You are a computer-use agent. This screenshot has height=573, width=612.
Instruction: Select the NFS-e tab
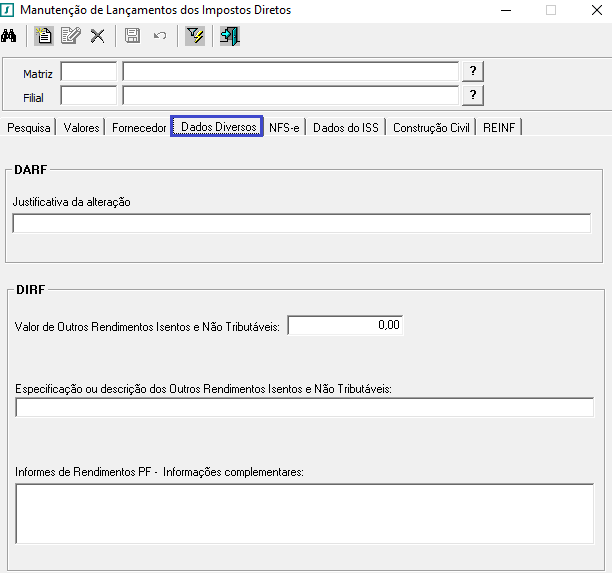(284, 128)
